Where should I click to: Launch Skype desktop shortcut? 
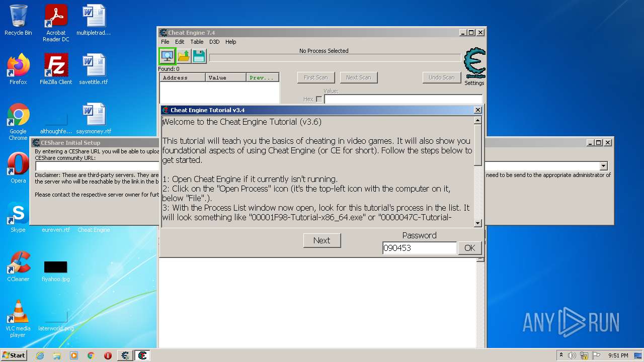click(x=18, y=217)
